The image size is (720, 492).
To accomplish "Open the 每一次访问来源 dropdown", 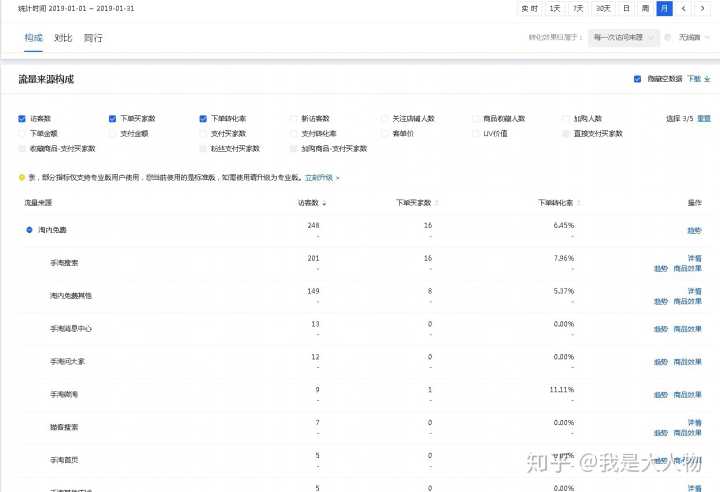I will pos(625,37).
